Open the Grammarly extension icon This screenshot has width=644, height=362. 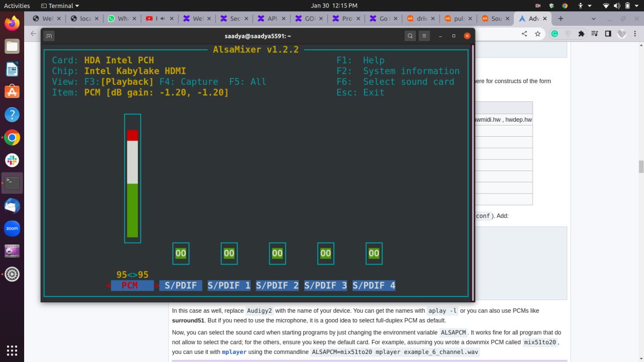tap(554, 33)
